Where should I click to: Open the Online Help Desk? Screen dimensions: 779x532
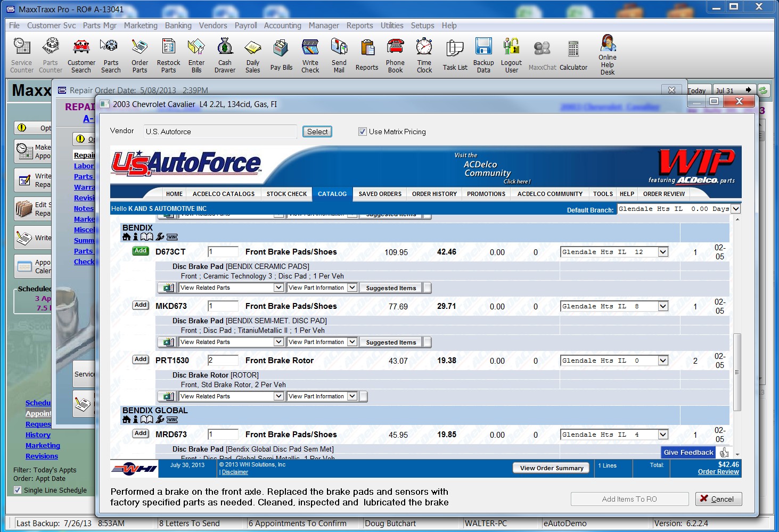tap(608, 55)
